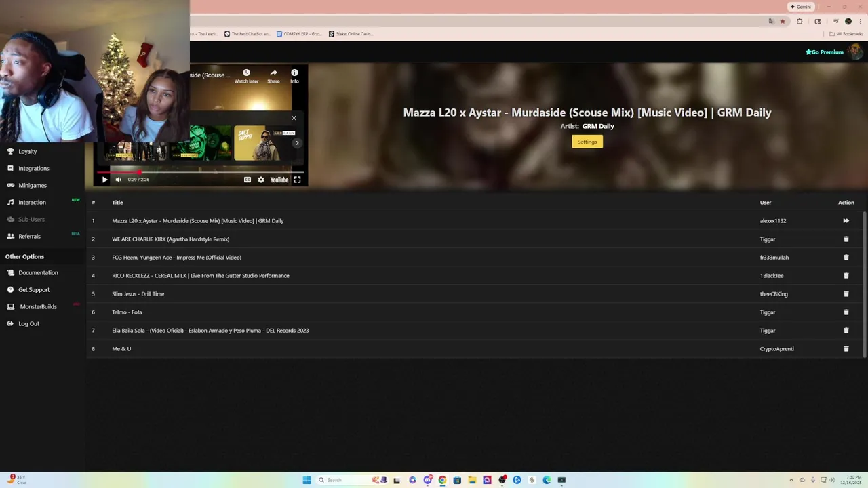
Task: Log Out from the sidebar
Action: [28, 324]
